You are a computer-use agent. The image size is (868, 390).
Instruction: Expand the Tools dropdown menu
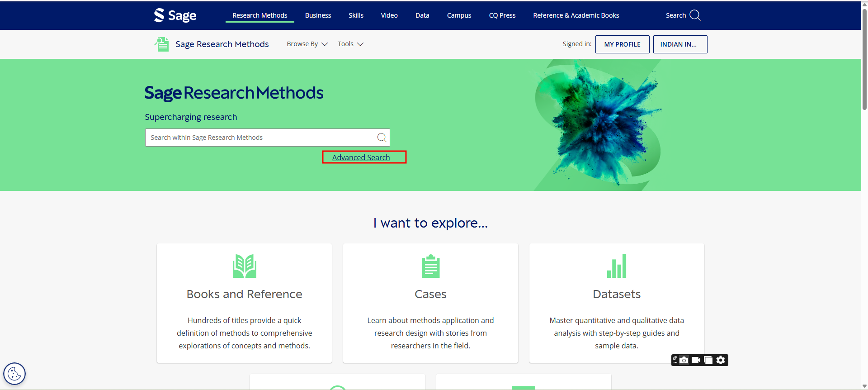coord(350,44)
